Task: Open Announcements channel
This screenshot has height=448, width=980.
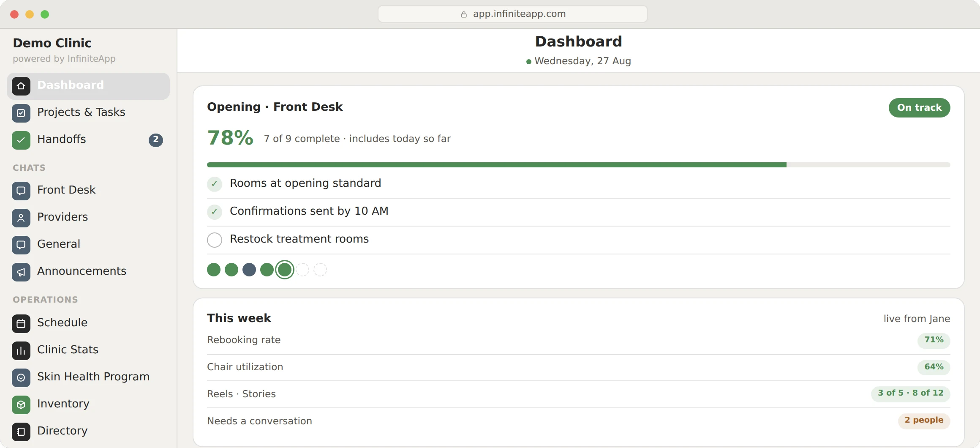Action: click(x=88, y=272)
